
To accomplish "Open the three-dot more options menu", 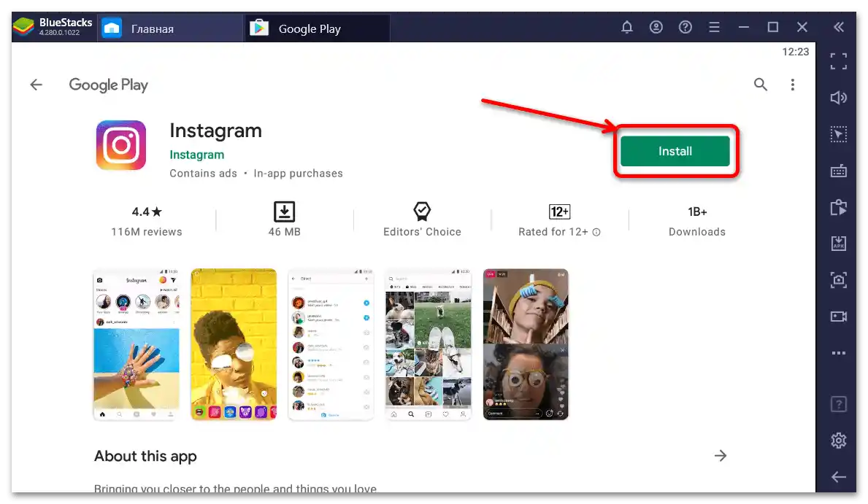I will click(x=793, y=85).
